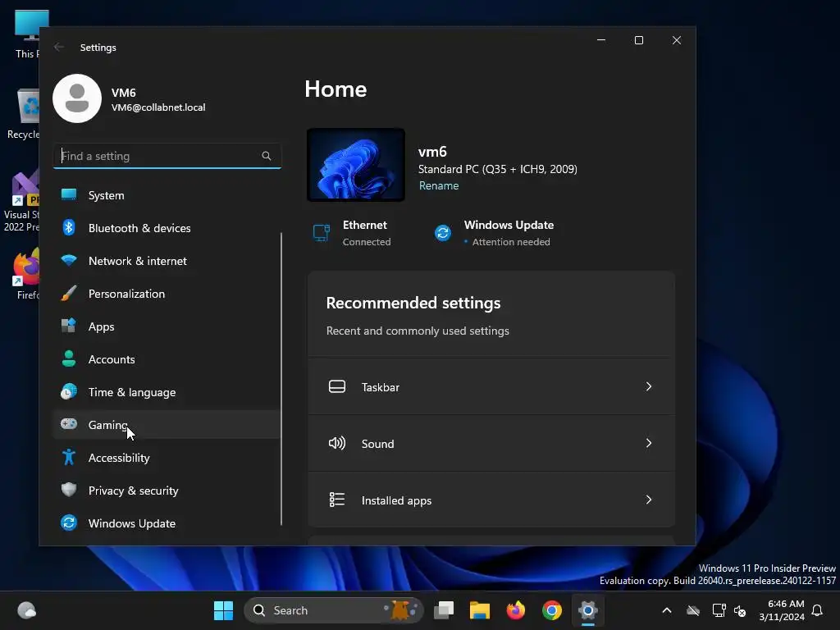Click the Settings back arrow

click(59, 47)
